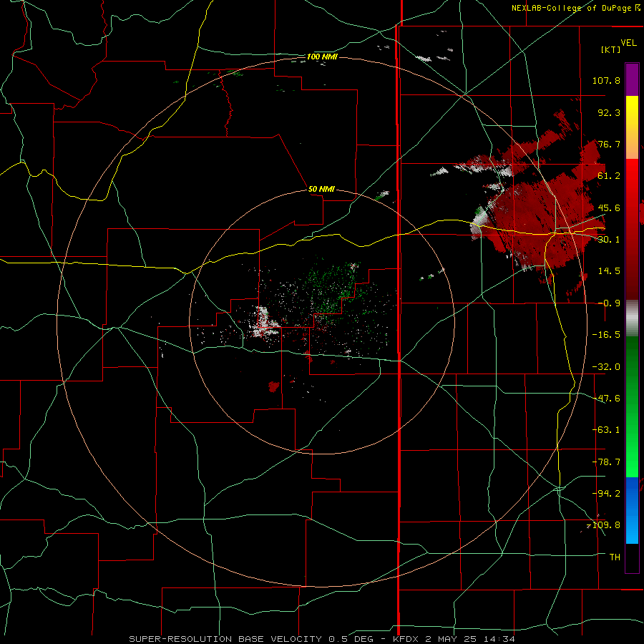Click the -47.6 velocity scale value

[606, 399]
